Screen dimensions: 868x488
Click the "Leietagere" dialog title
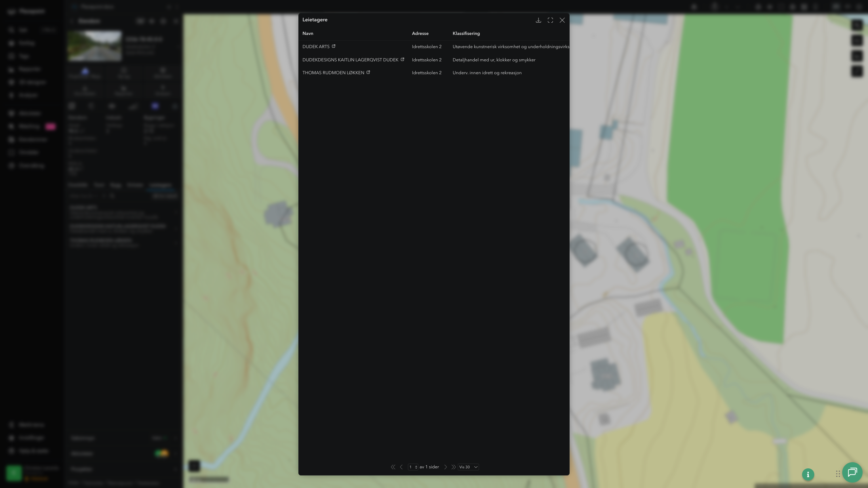point(315,20)
